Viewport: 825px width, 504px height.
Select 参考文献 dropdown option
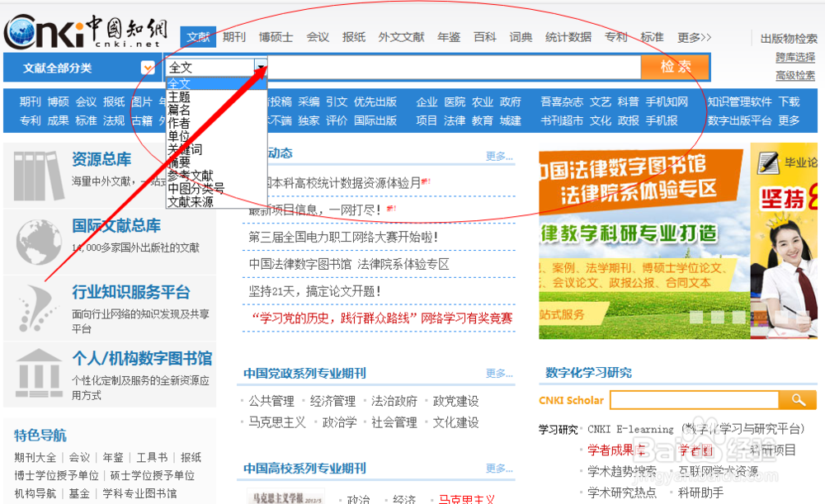(x=191, y=175)
